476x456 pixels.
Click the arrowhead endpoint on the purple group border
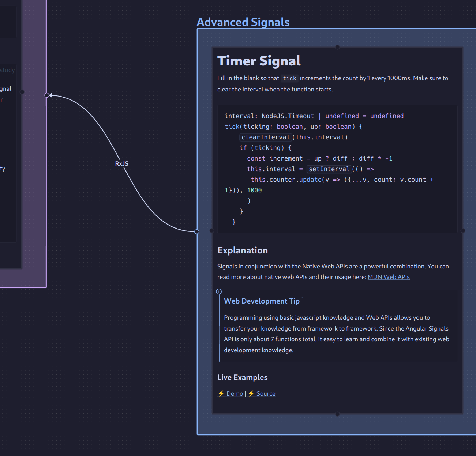pos(47,95)
